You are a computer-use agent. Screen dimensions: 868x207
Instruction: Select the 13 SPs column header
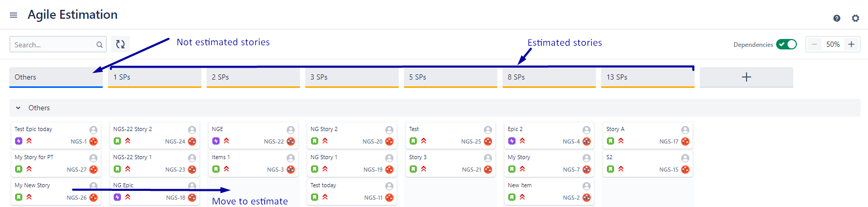(648, 77)
